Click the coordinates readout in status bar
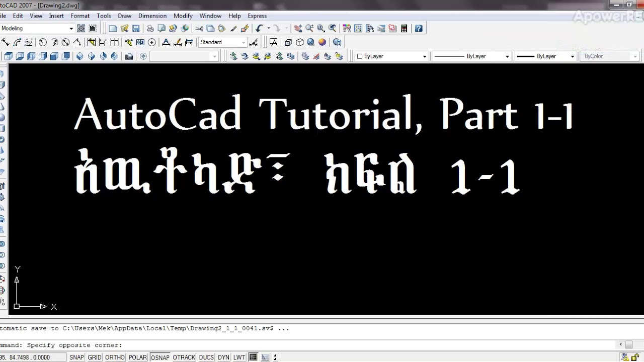This screenshot has height=362, width=644. point(33,357)
